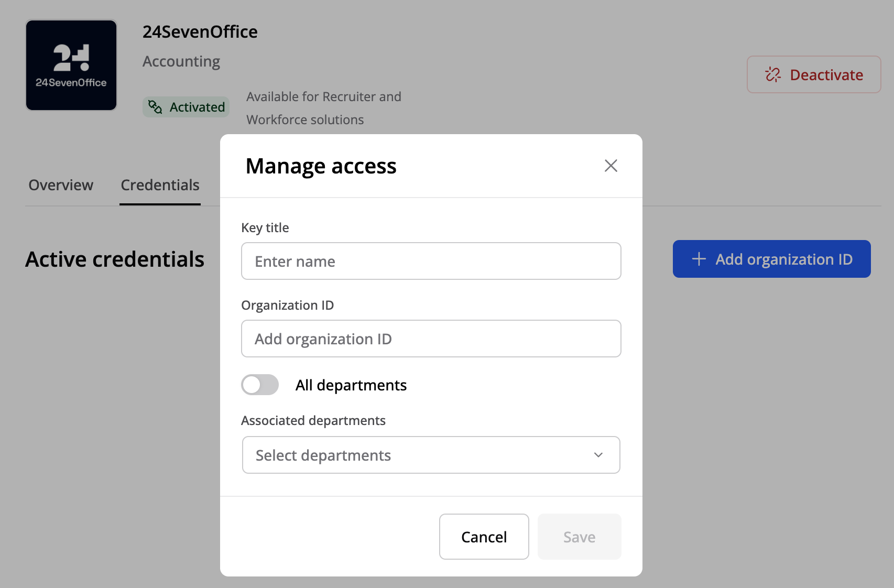Click the Add organization ID button text

point(784,259)
